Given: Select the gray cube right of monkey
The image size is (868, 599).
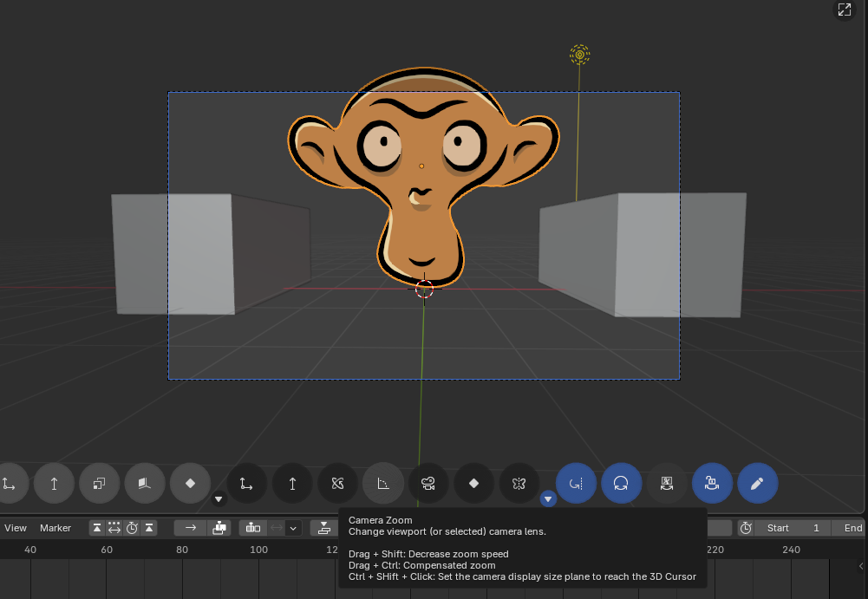Looking at the screenshot, I should 643,255.
